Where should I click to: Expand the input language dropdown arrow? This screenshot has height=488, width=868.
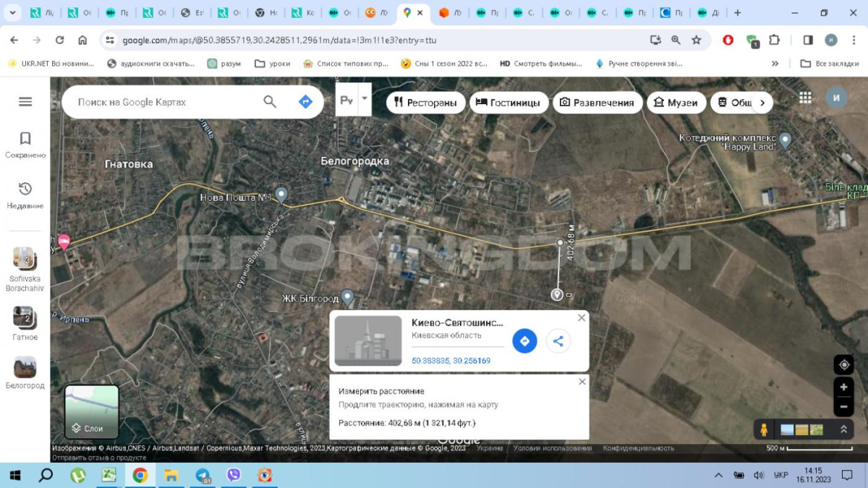click(365, 98)
